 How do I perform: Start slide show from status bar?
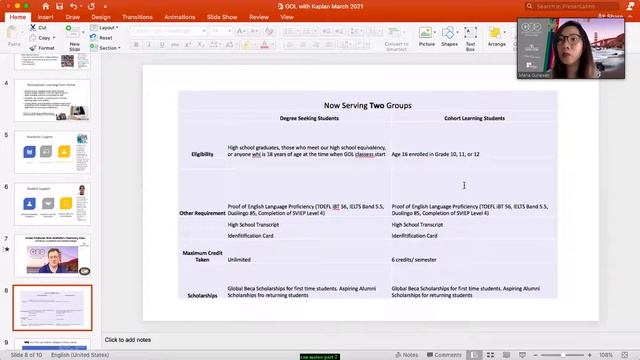click(x=522, y=355)
